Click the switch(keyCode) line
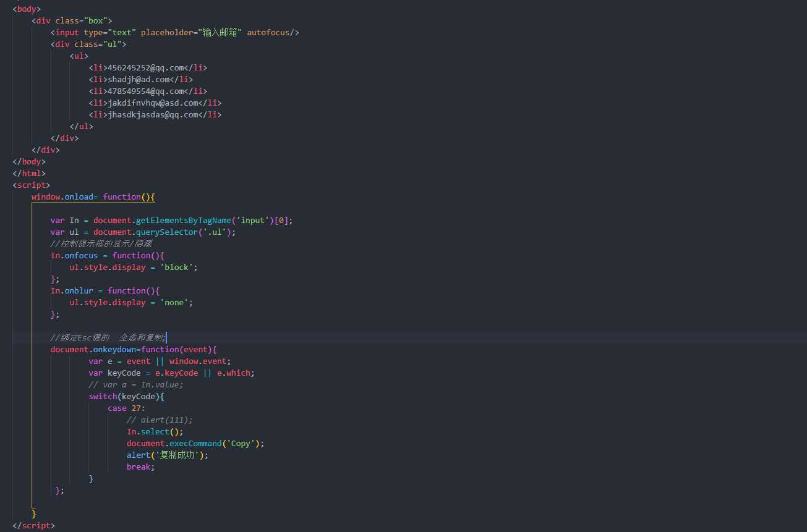Image resolution: width=807 pixels, height=532 pixels. 126,396
